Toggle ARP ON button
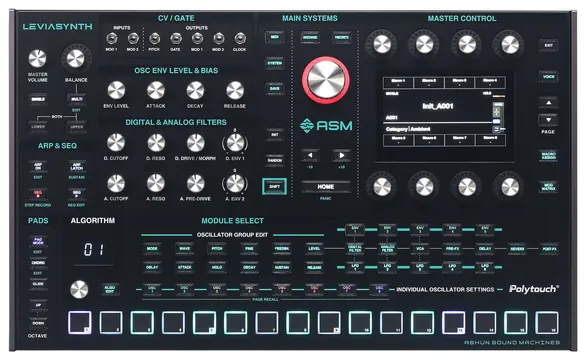The image size is (586, 360). point(38,167)
